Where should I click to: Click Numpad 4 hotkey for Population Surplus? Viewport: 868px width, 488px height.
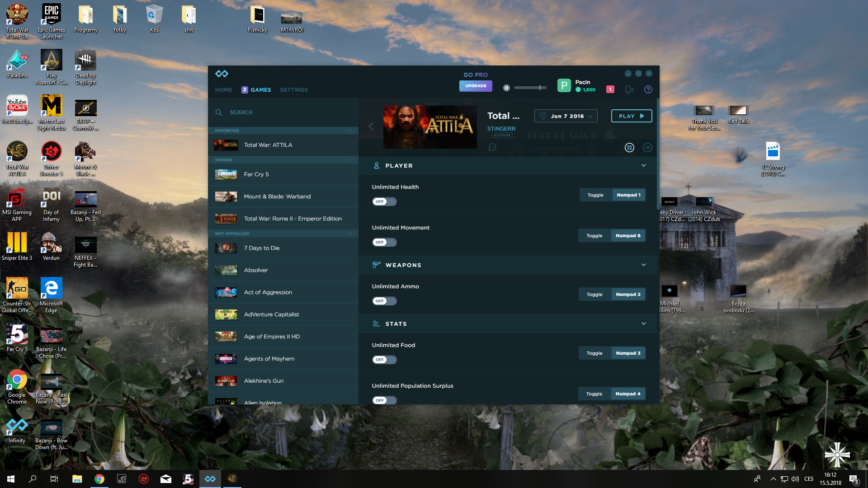pos(628,394)
